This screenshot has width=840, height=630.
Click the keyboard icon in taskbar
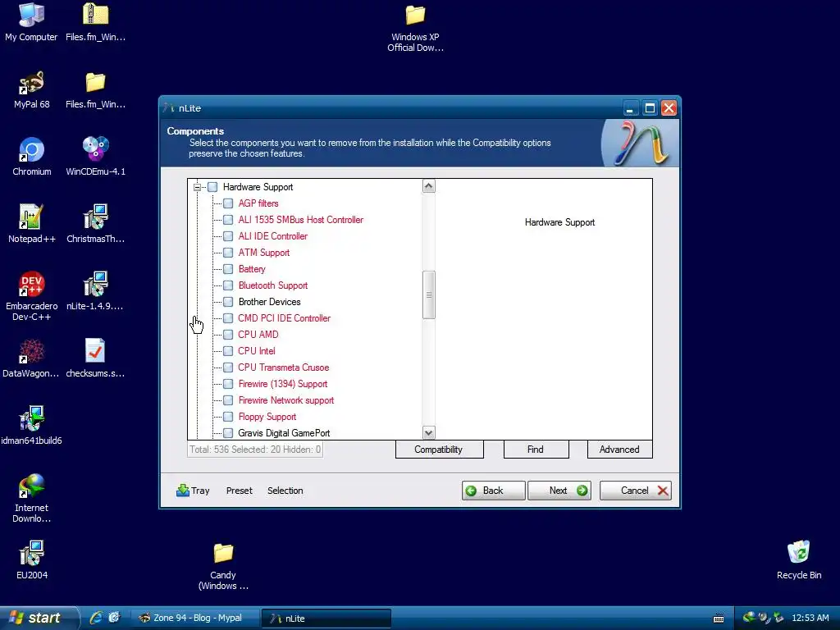click(719, 619)
